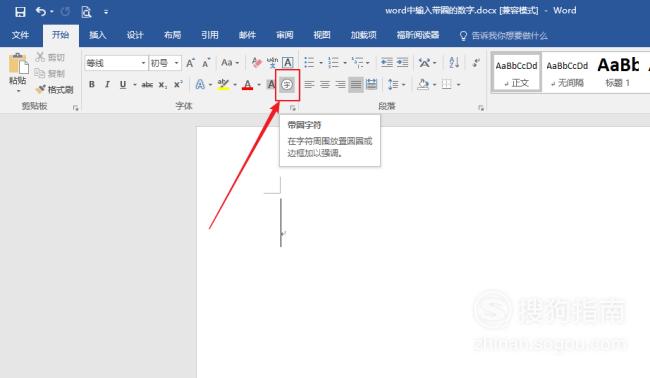This screenshot has width=650, height=378.
Task: Apply the red font color swatch
Action: 247,85
